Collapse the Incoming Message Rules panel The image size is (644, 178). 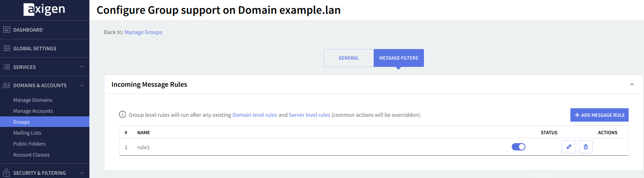pos(632,84)
